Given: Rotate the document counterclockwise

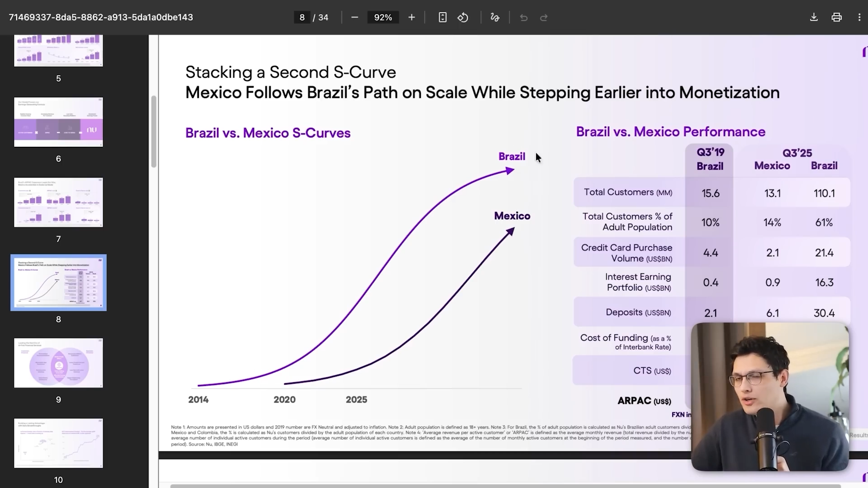Looking at the screenshot, I should click(x=463, y=17).
